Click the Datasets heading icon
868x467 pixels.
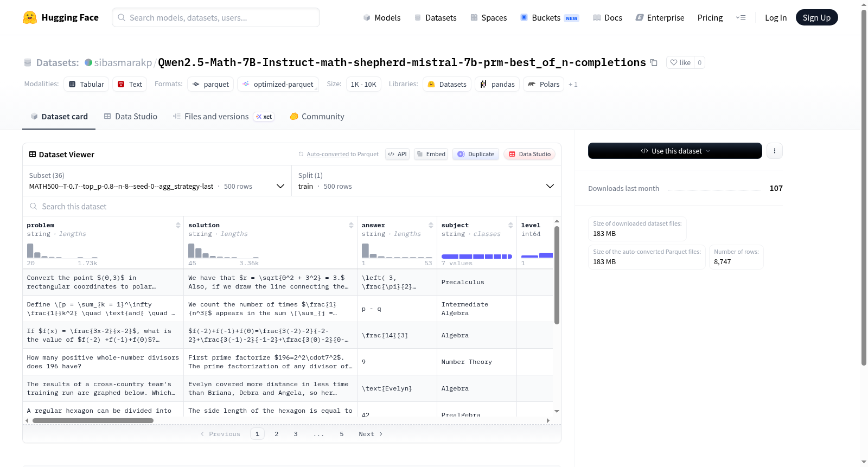click(x=28, y=62)
